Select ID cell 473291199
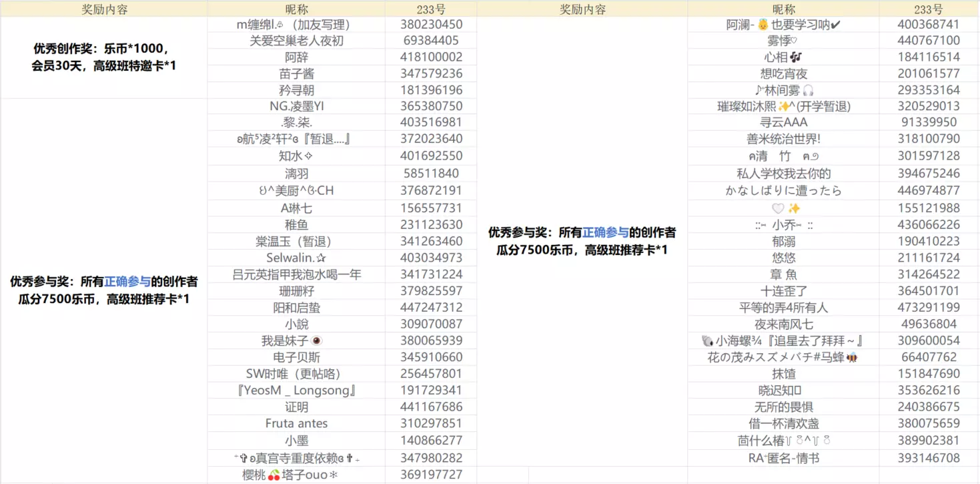The image size is (980, 484). (928, 308)
